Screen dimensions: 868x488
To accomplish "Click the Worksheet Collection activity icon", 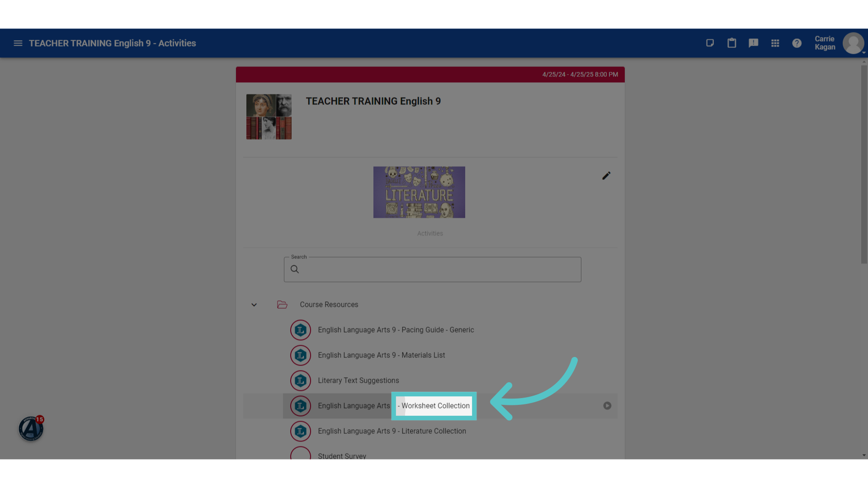I will click(x=301, y=406).
